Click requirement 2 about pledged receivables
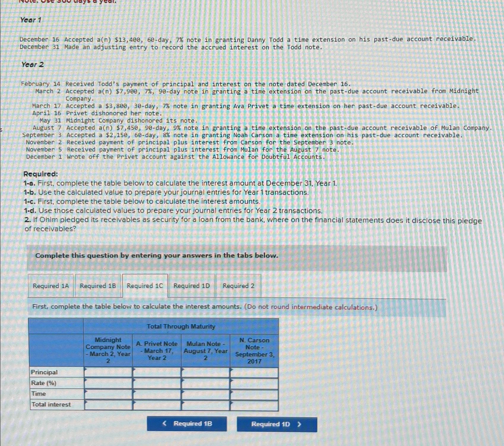This screenshot has width=504, height=446. click(x=253, y=224)
